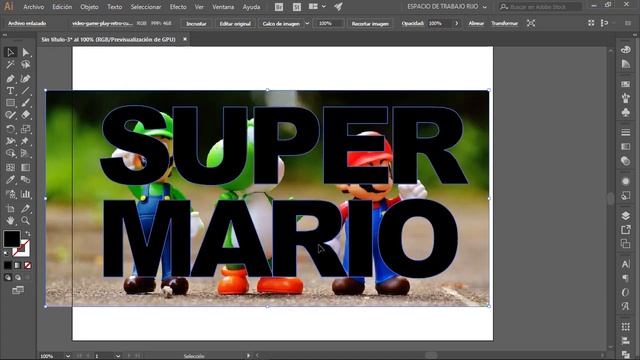Select the Direct Selection tool (white arrow)
The image size is (640, 360).
[x=26, y=52]
